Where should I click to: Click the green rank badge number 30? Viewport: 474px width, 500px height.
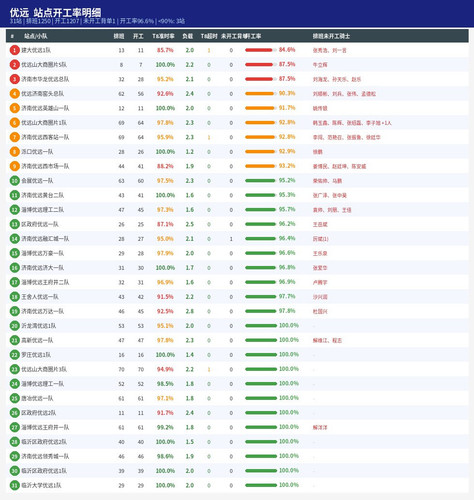click(14, 471)
